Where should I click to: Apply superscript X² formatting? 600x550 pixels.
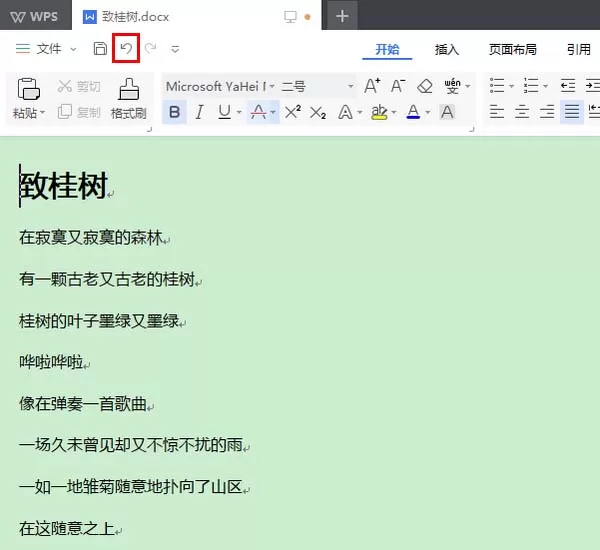click(x=293, y=112)
